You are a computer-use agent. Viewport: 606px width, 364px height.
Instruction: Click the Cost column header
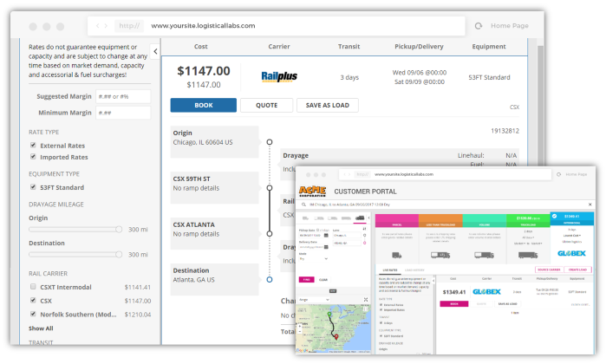tap(200, 47)
